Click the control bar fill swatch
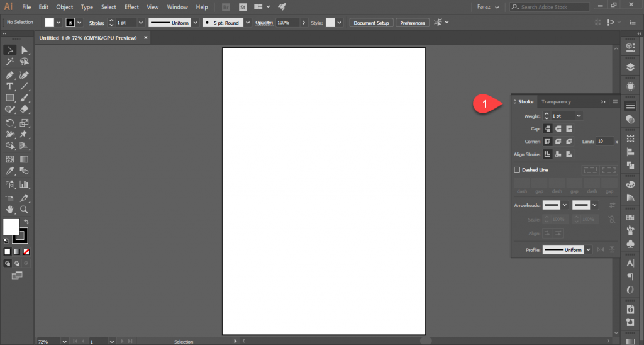 pyautogui.click(x=49, y=23)
